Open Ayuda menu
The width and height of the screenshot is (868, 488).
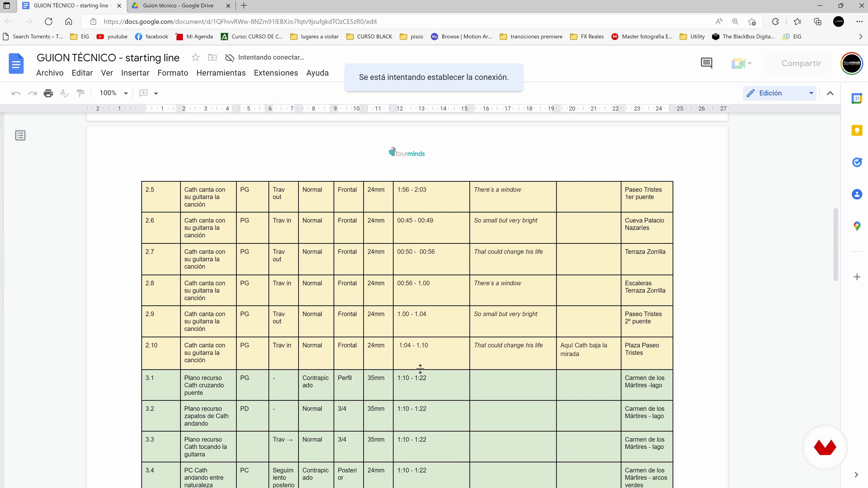(317, 73)
